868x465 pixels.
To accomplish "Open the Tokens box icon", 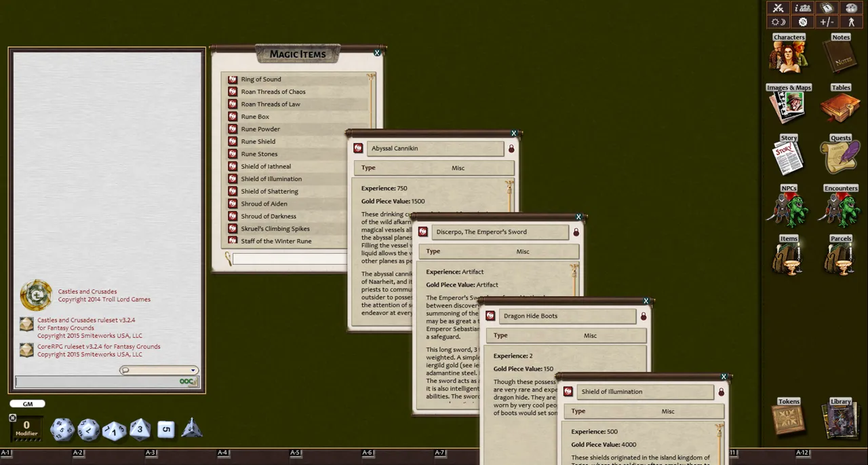I will 789,418.
